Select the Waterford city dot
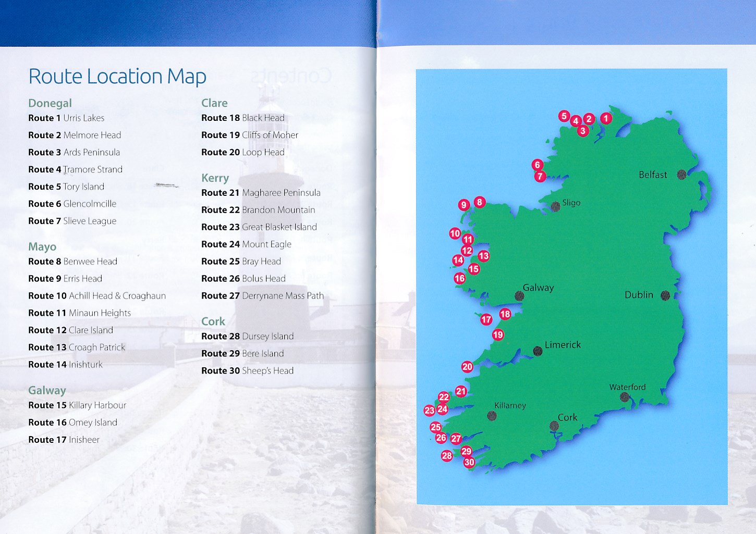Viewport: 756px width, 534px height. 625,397
